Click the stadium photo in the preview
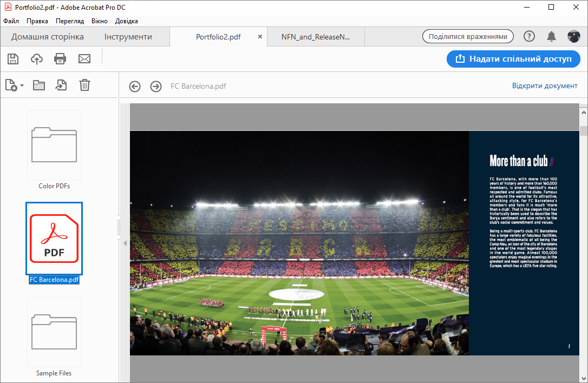The height and width of the screenshot is (383, 588). pos(299,243)
